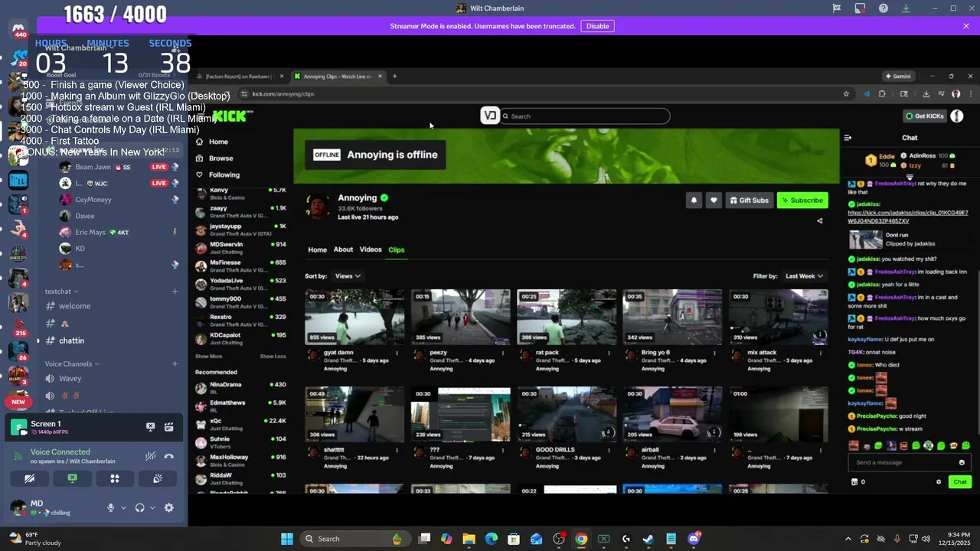Image resolution: width=980 pixels, height=551 pixels.
Task: Click the Disable Streamer Mode button
Action: [597, 26]
